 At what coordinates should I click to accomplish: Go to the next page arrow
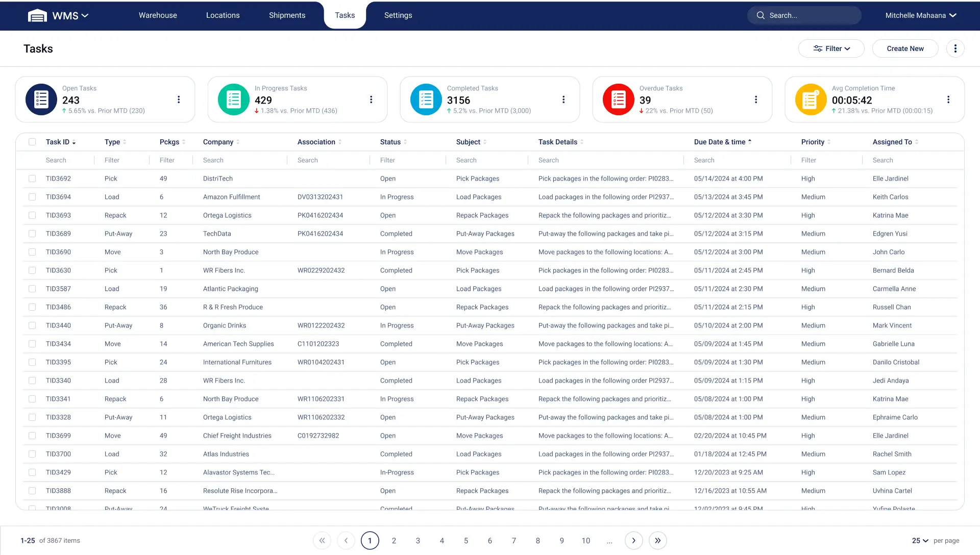[x=633, y=541]
